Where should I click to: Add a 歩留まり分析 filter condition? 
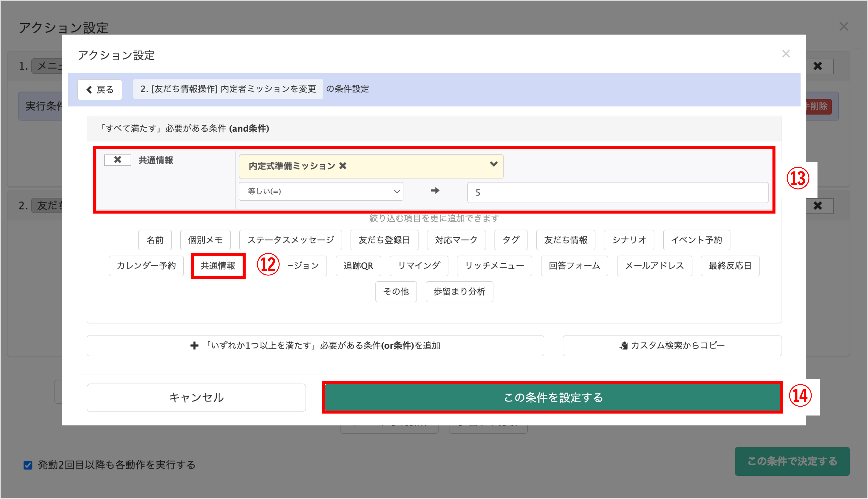tap(459, 292)
